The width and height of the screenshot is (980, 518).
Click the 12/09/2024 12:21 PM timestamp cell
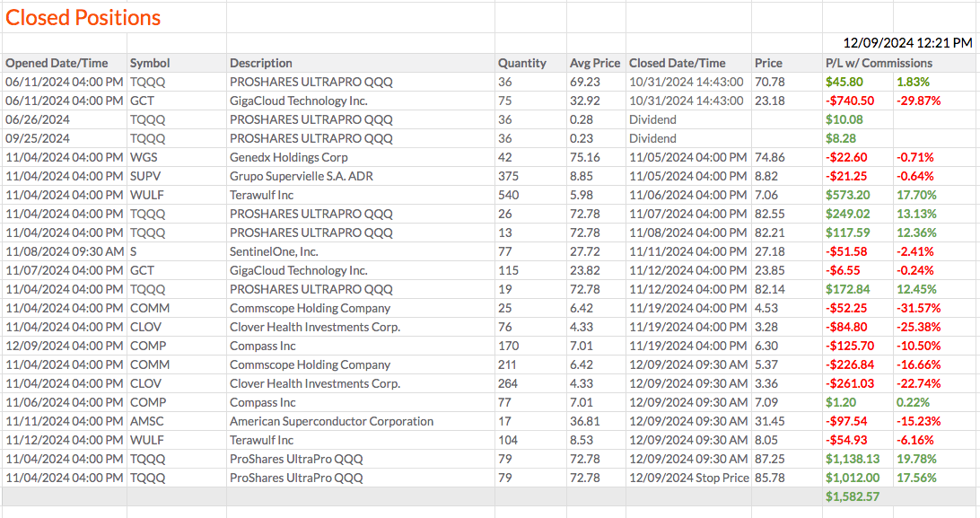[x=907, y=42]
